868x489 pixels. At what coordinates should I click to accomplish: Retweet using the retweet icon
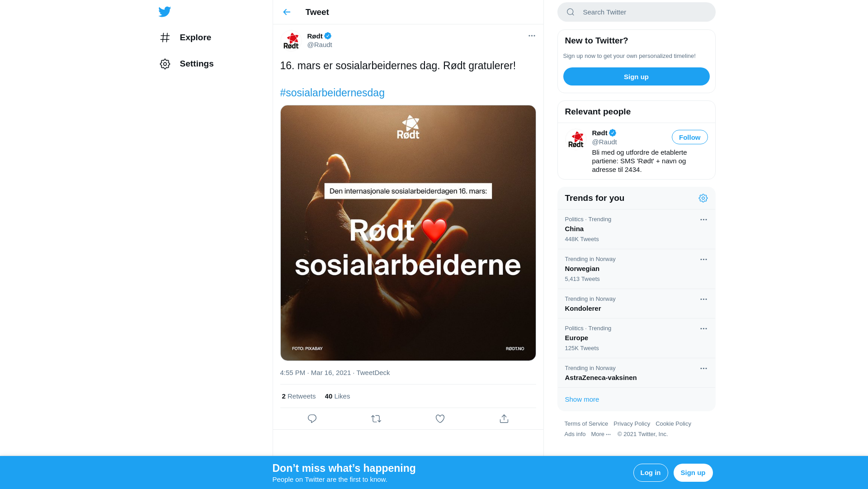point(376,419)
